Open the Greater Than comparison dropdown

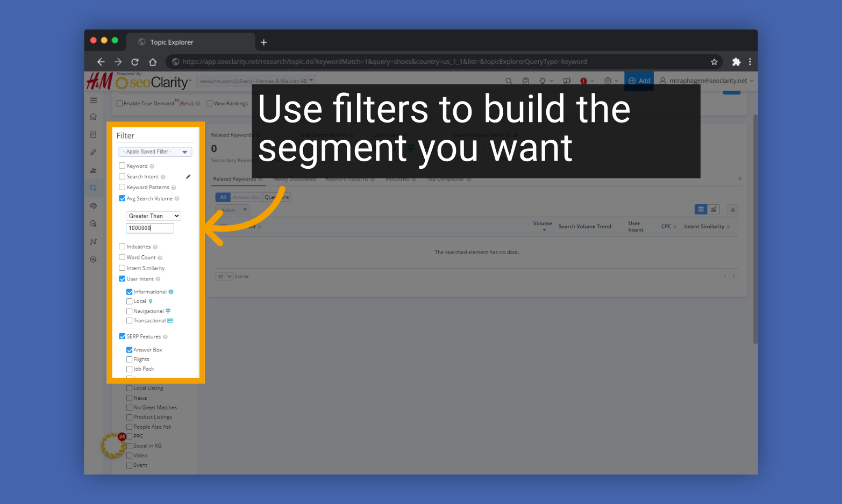click(x=153, y=215)
